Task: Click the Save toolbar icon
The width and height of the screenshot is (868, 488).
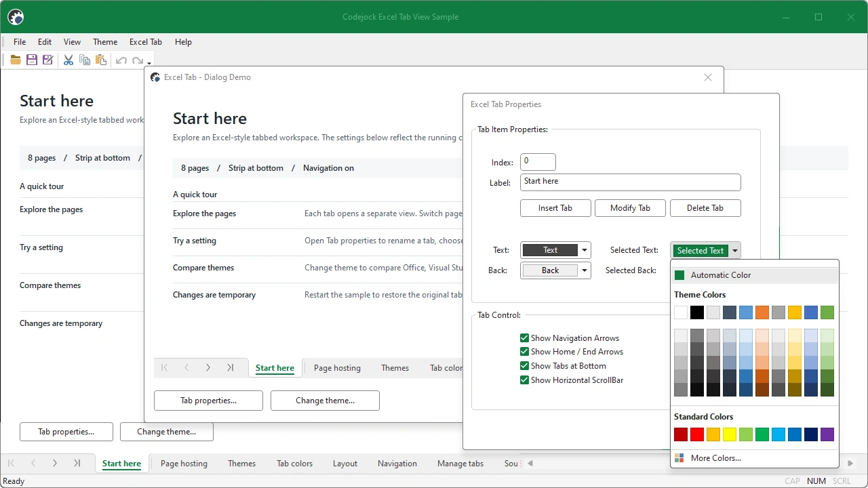Action: tap(32, 60)
